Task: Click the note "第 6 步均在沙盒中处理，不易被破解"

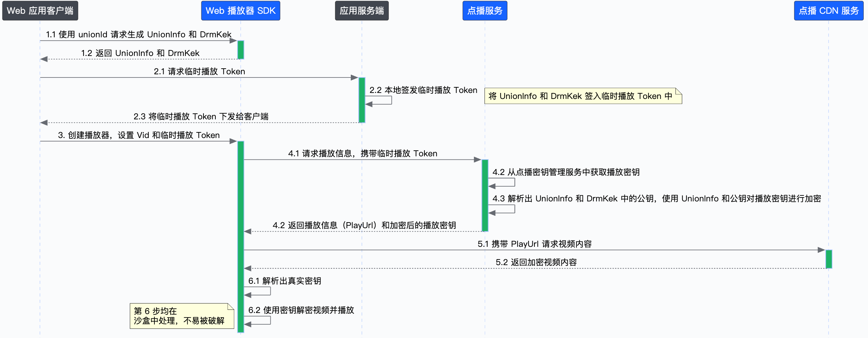Action: [x=182, y=316]
